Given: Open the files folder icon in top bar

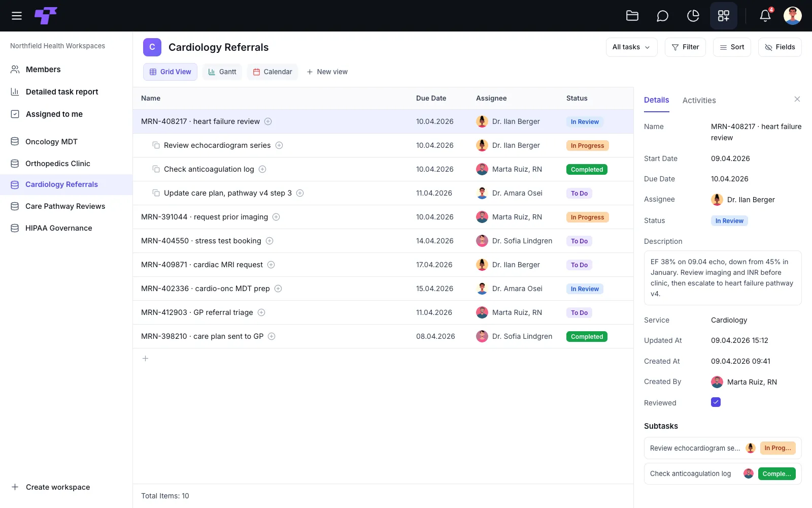Looking at the screenshot, I should coord(632,16).
